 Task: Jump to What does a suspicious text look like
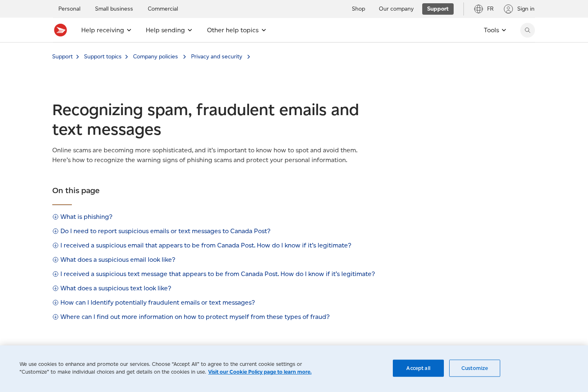pyautogui.click(x=116, y=288)
